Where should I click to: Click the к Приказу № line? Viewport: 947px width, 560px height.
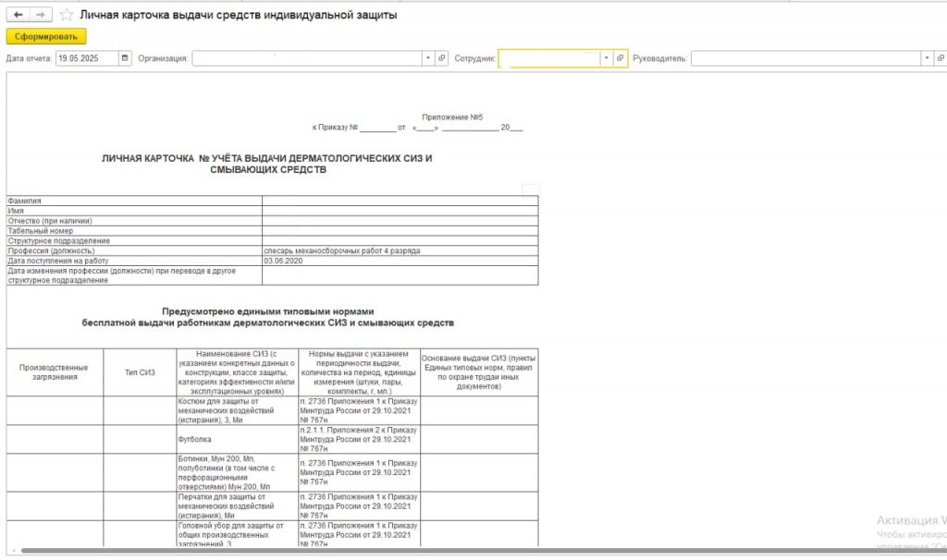(417, 128)
